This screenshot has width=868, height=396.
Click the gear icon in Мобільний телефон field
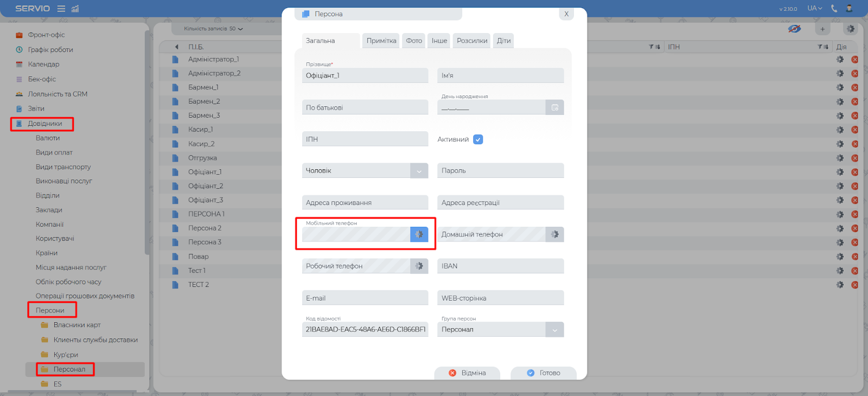click(419, 234)
